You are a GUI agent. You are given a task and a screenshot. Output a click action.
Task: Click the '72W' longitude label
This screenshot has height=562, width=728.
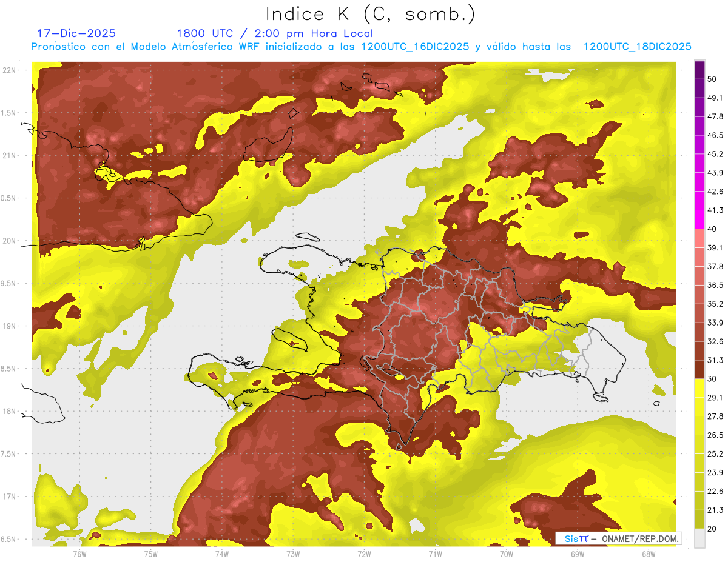[x=364, y=554]
